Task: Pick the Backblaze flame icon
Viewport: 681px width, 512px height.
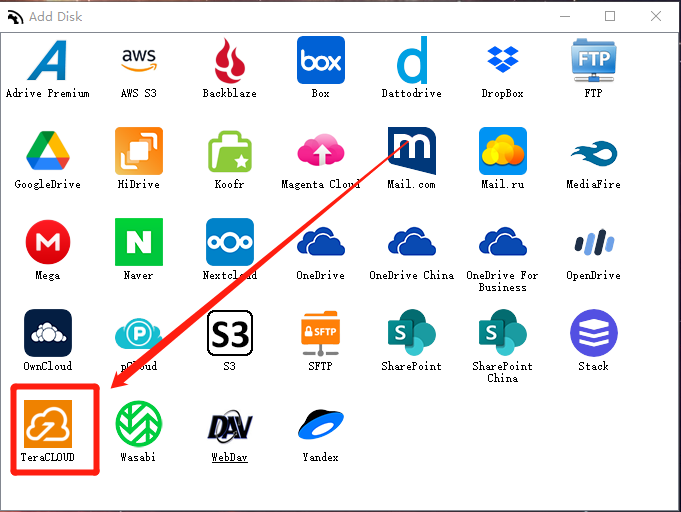Action: tap(230, 60)
